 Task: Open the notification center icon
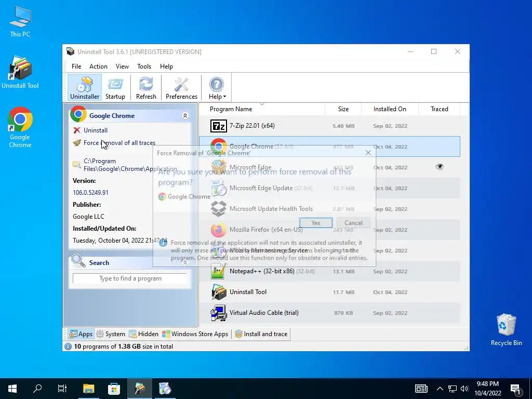pyautogui.click(x=516, y=389)
